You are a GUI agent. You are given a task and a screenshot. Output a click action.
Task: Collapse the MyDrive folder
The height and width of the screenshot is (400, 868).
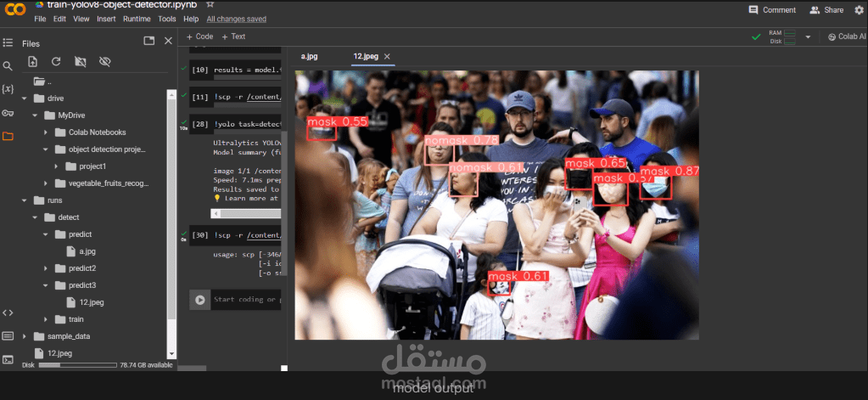(x=35, y=115)
